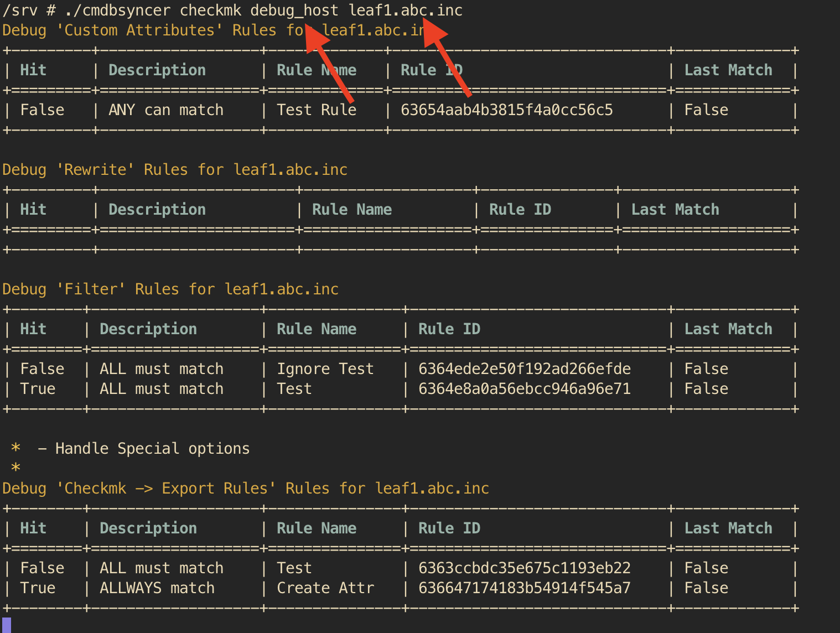Click the "Debug 'Rewrite' Rules" heading
Screen dimensions: 840x633
pos(175,169)
